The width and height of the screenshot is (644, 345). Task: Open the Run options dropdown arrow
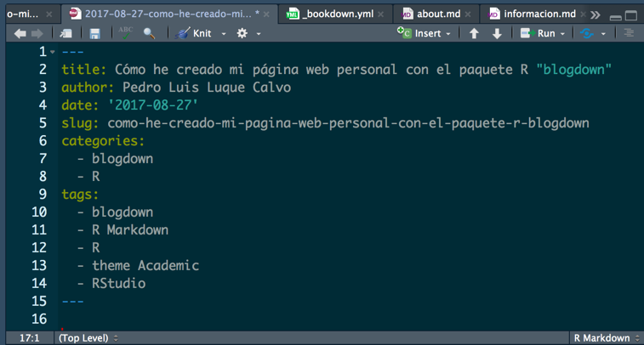[562, 34]
